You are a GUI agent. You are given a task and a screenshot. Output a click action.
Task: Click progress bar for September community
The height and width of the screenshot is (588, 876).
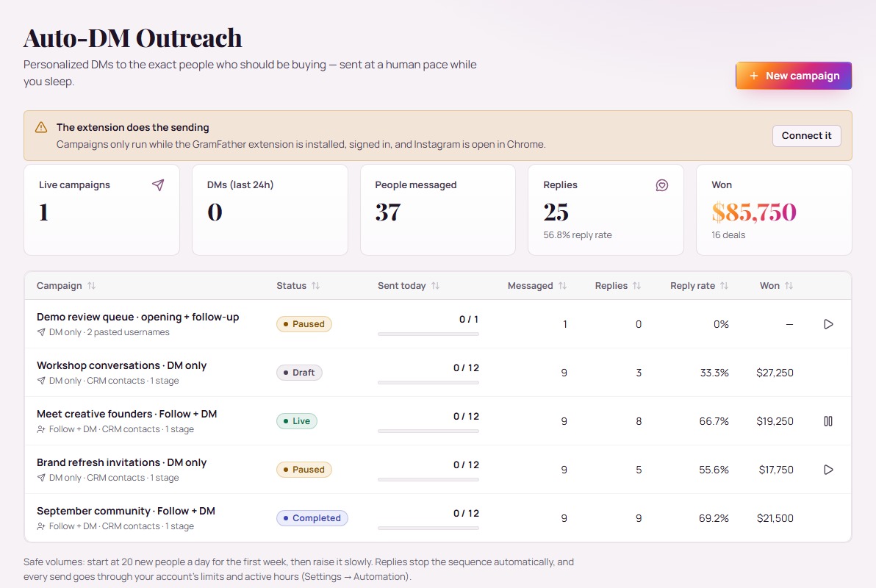point(428,528)
